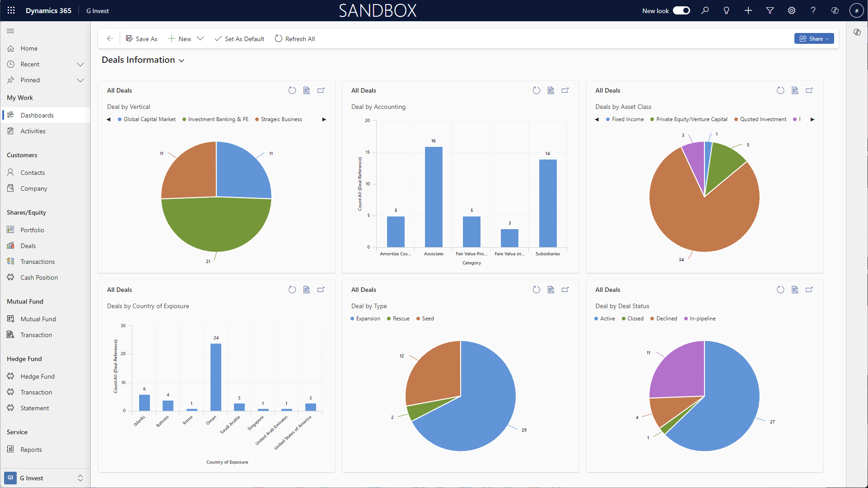Refresh the Deal by Vertical chart
Image resolution: width=868 pixels, height=488 pixels.
click(x=292, y=90)
